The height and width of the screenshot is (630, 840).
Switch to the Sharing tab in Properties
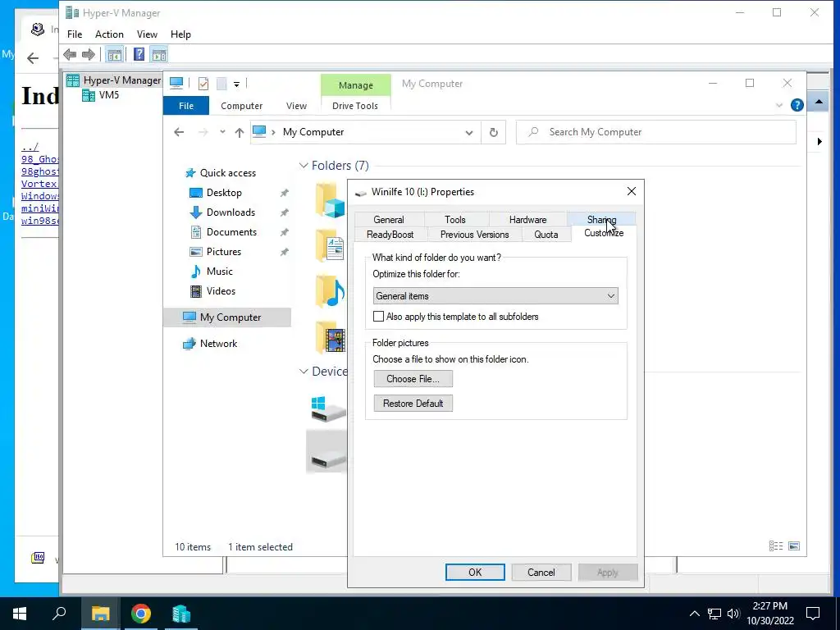[601, 220]
